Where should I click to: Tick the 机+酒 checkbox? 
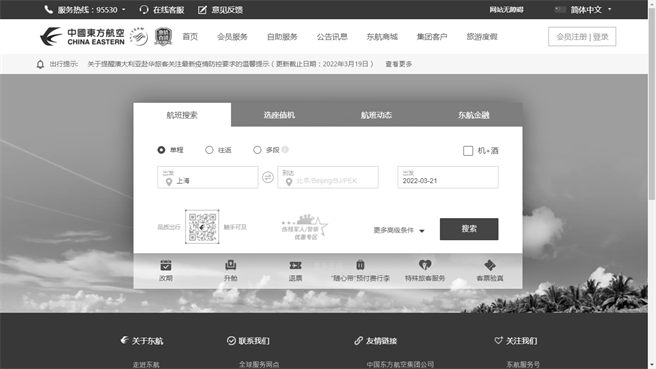[x=468, y=151]
